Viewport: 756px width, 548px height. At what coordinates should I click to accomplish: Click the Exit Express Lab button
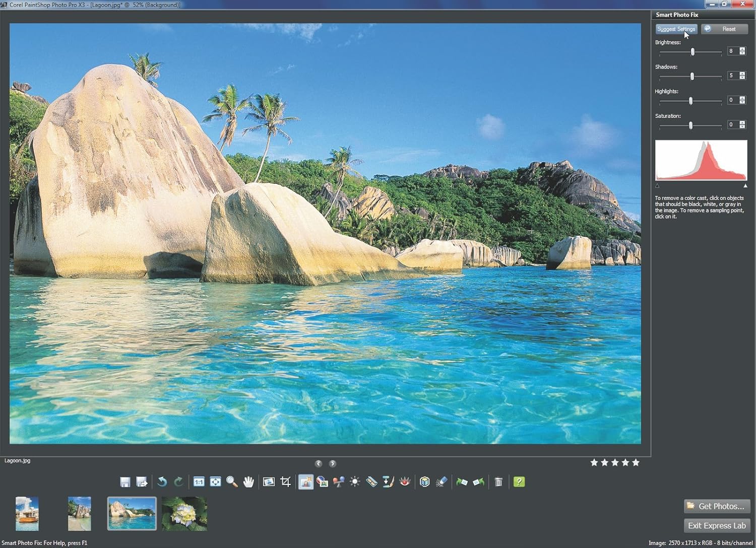(717, 526)
